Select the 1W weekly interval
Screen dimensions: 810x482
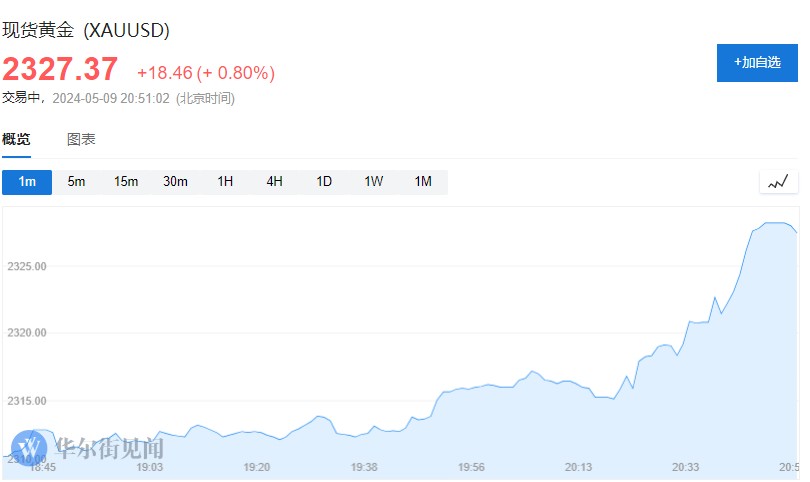[373, 182]
